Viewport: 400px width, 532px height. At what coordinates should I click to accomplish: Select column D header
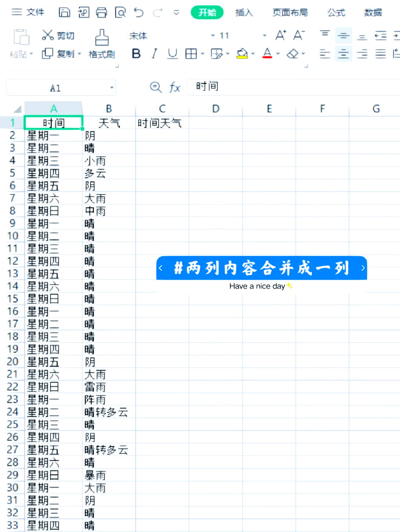click(x=216, y=109)
